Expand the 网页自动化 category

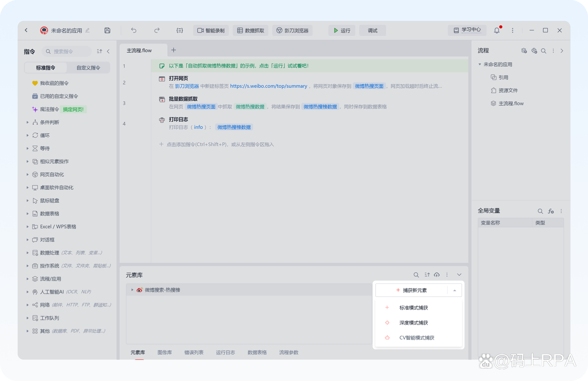pyautogui.click(x=27, y=174)
